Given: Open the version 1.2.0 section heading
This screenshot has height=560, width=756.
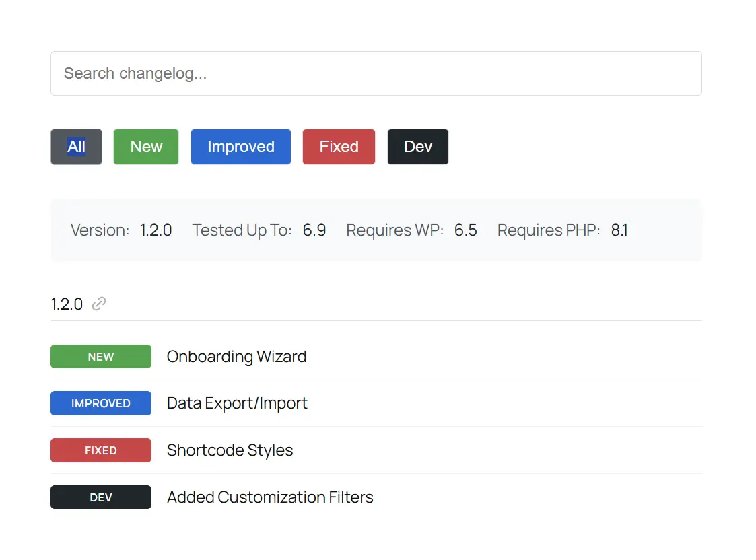Looking at the screenshot, I should (x=67, y=304).
